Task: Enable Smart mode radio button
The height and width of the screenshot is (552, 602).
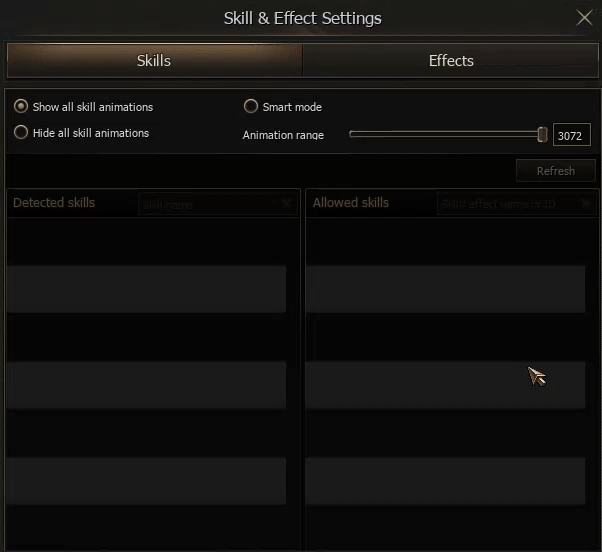Action: pyautogui.click(x=251, y=106)
